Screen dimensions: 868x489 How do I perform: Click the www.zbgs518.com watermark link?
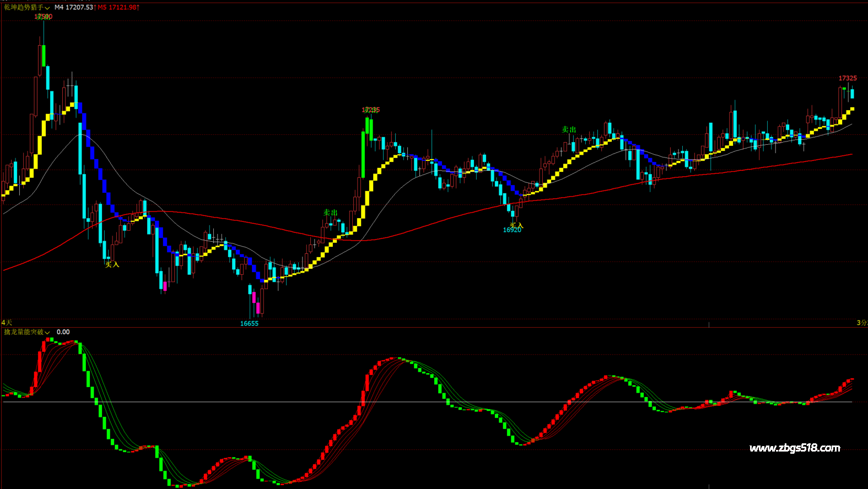pos(795,448)
